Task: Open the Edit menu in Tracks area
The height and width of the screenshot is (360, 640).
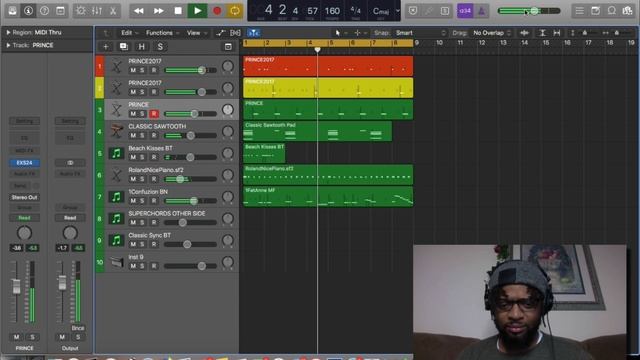Action: (x=129, y=33)
